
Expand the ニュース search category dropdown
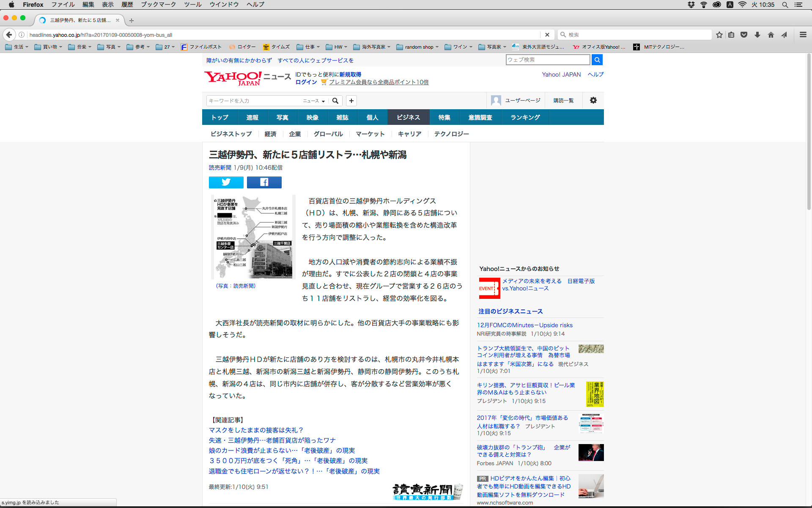click(314, 101)
